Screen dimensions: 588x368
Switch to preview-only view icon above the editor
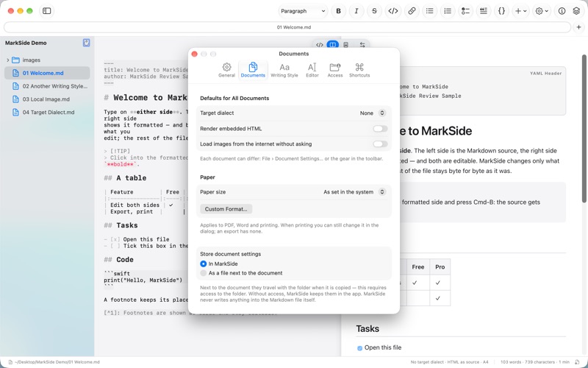(345, 45)
